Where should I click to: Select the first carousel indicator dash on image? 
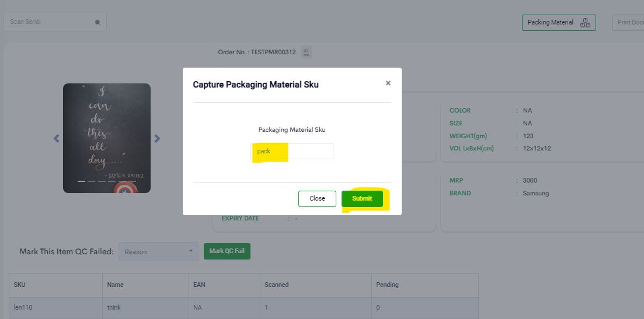tap(81, 181)
